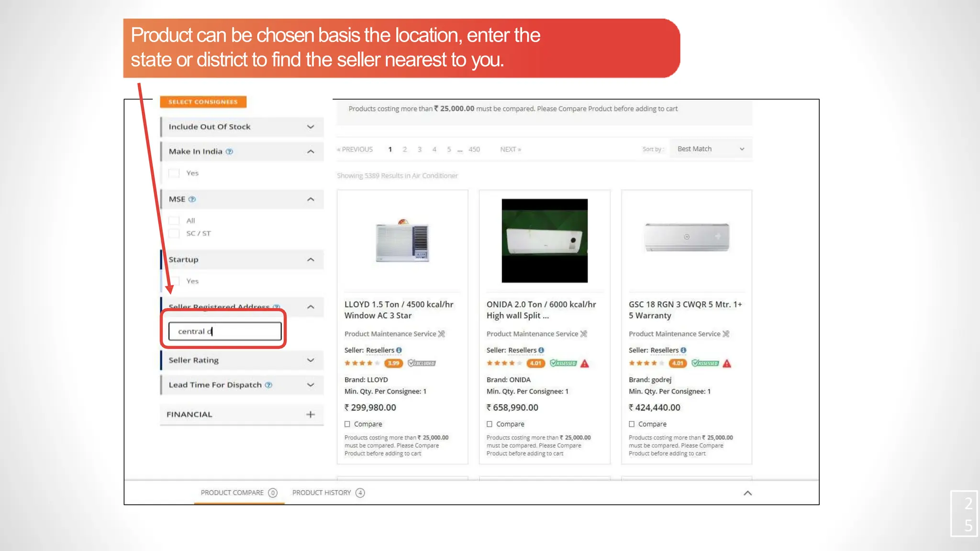
Task: Expand Include Out Of Stock filter
Action: click(x=311, y=127)
